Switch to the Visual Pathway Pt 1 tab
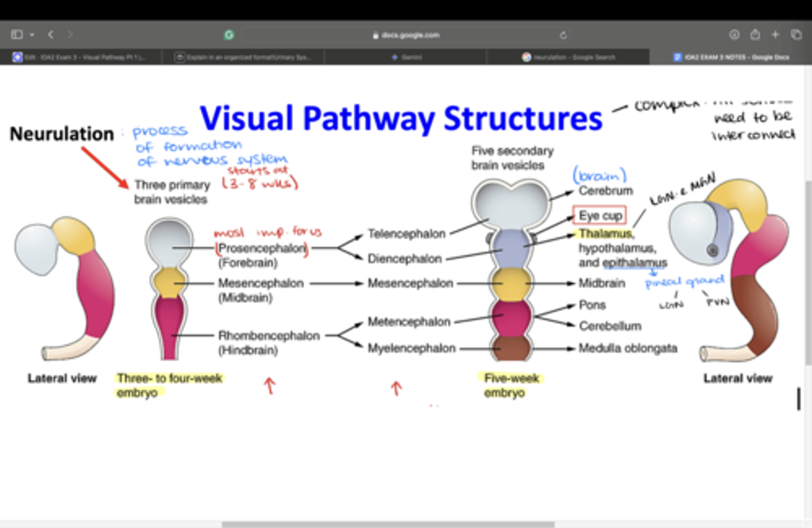 point(81,57)
